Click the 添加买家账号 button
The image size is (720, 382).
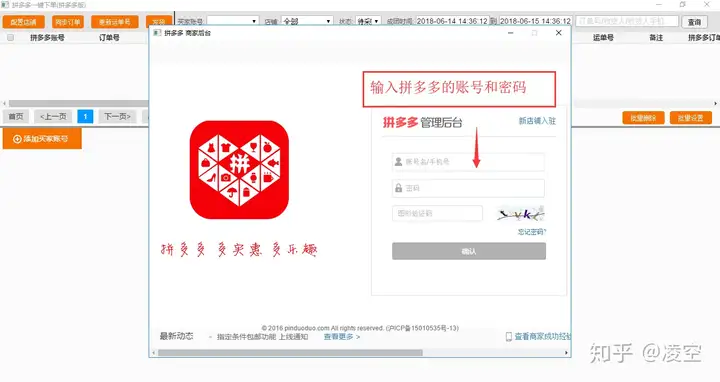[42, 139]
